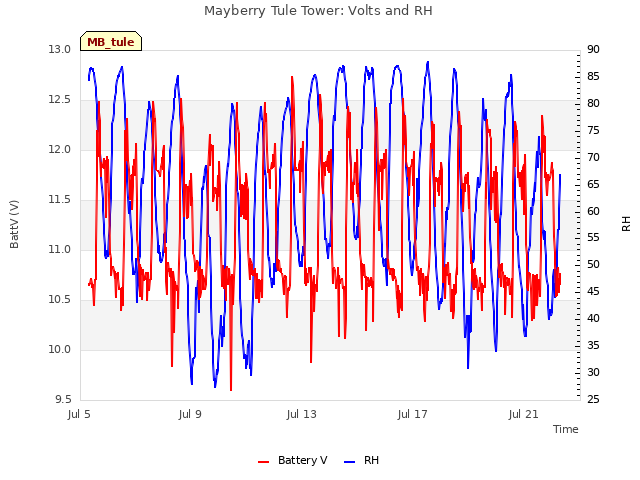Click the 12.0 voltage tick label
The image size is (640, 480).
click(60, 149)
